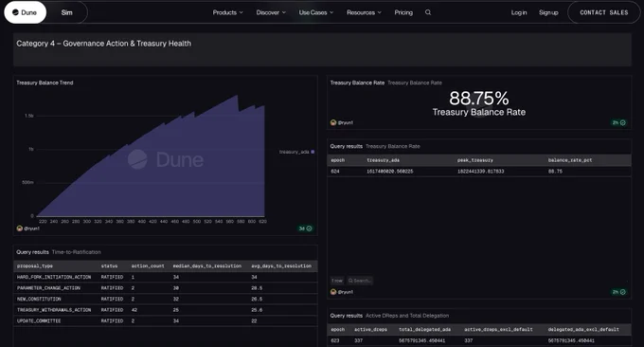Open @ryunl avatar under the 88.75% counter
This screenshot has height=347, width=644.
(x=333, y=122)
